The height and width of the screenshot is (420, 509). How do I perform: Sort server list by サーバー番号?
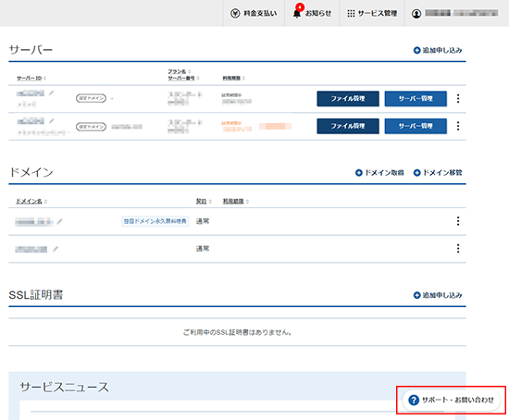click(x=183, y=79)
